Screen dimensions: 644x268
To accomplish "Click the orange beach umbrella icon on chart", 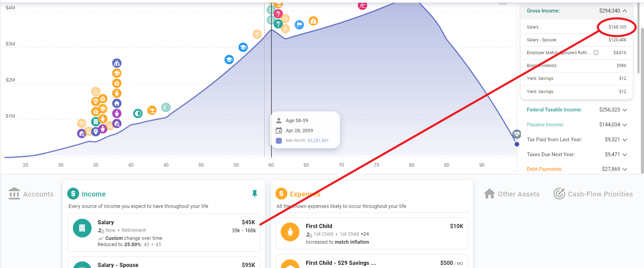I will [x=152, y=110].
